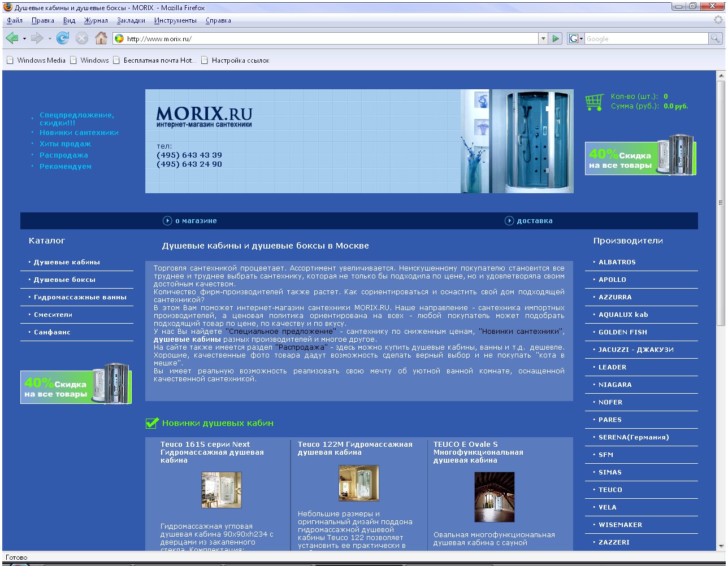The width and height of the screenshot is (728, 566).
Task: Expand the address bar URL history dropdown
Action: 543,38
